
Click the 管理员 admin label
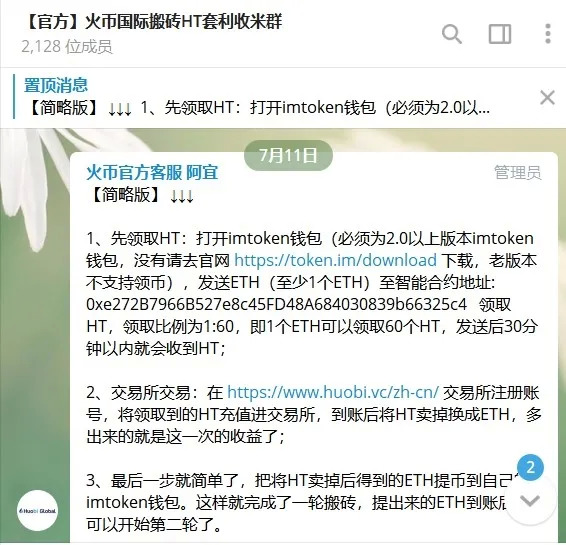pos(518,172)
